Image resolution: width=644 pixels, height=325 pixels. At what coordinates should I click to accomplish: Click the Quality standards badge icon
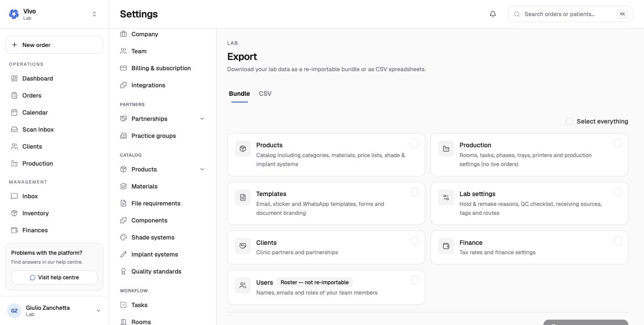[x=123, y=271]
